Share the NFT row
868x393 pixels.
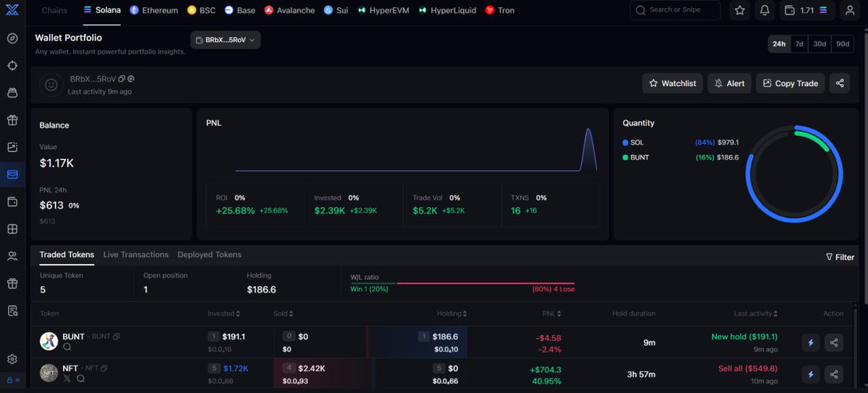click(x=834, y=374)
